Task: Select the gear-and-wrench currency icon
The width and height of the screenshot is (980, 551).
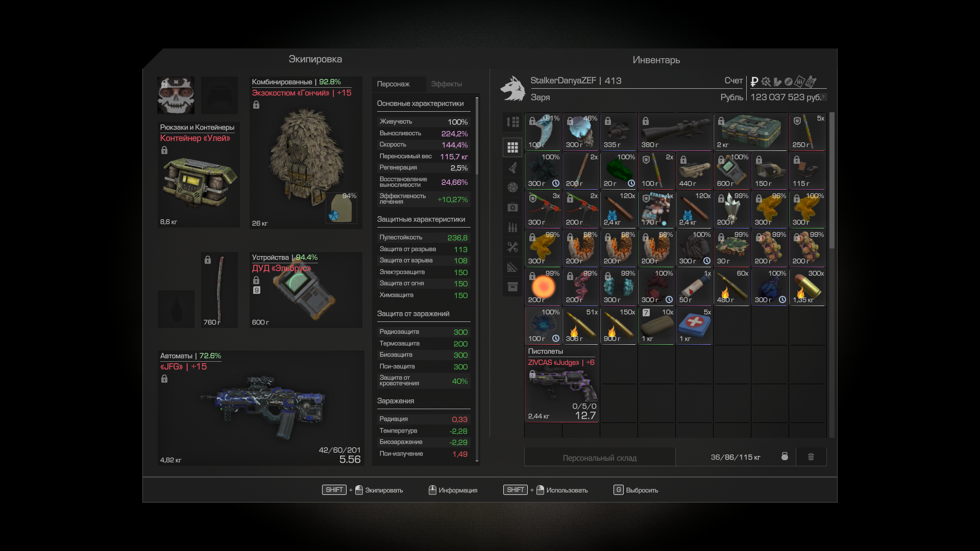Action: tap(766, 82)
